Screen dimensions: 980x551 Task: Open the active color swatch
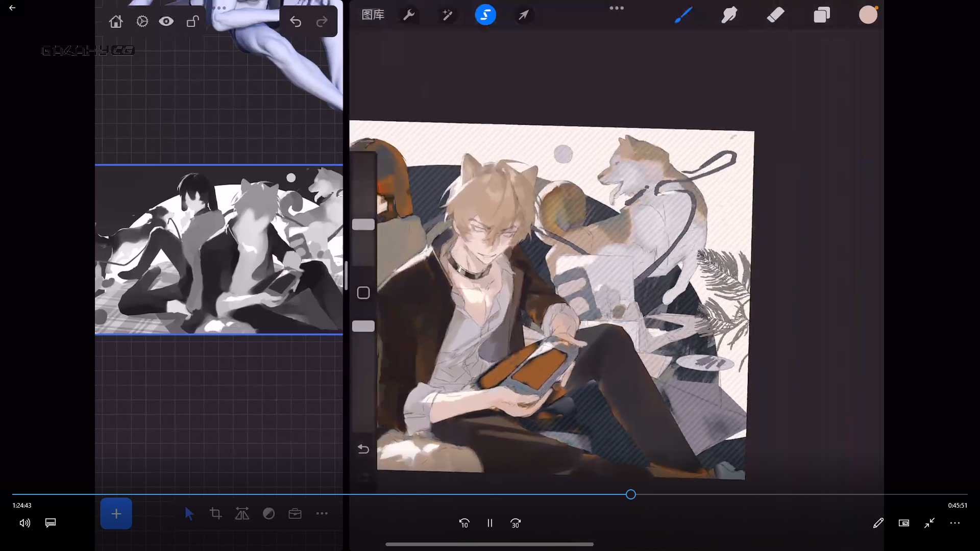(x=868, y=15)
